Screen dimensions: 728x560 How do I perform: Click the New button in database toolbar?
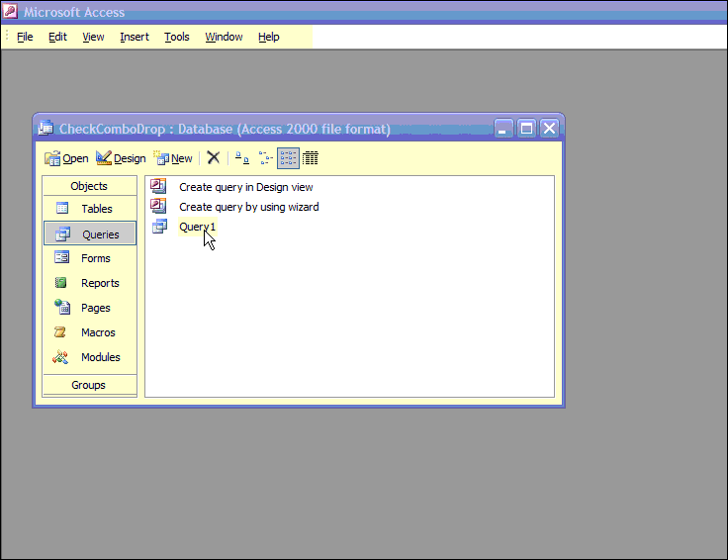click(x=173, y=158)
